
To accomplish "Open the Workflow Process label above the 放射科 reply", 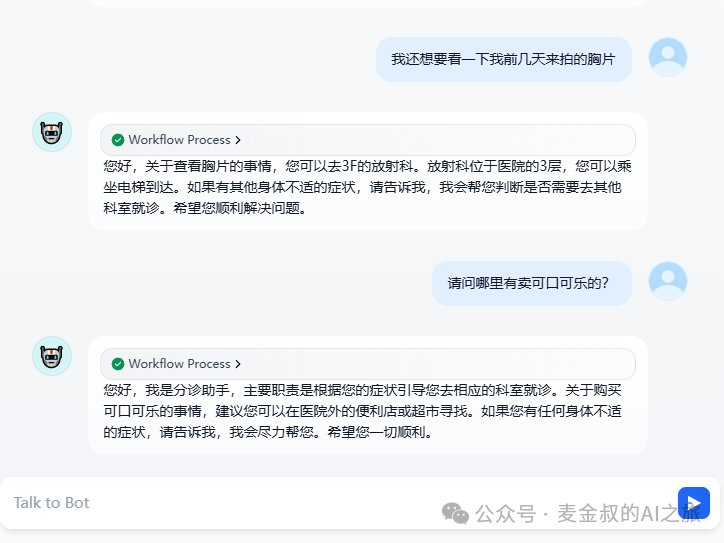I will point(179,140).
